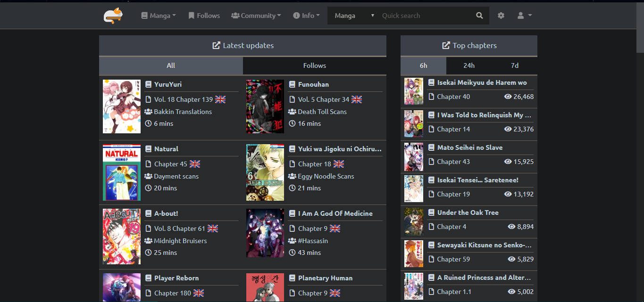Click the book icon beside A-bout!
The width and height of the screenshot is (644, 302).
click(x=148, y=213)
